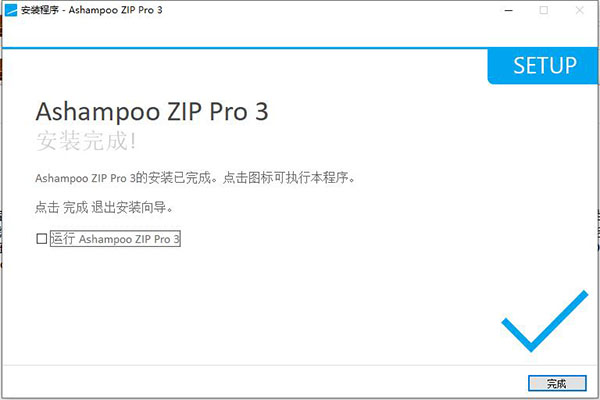
Task: Click the 退出安装向导 text
Action: click(x=129, y=207)
